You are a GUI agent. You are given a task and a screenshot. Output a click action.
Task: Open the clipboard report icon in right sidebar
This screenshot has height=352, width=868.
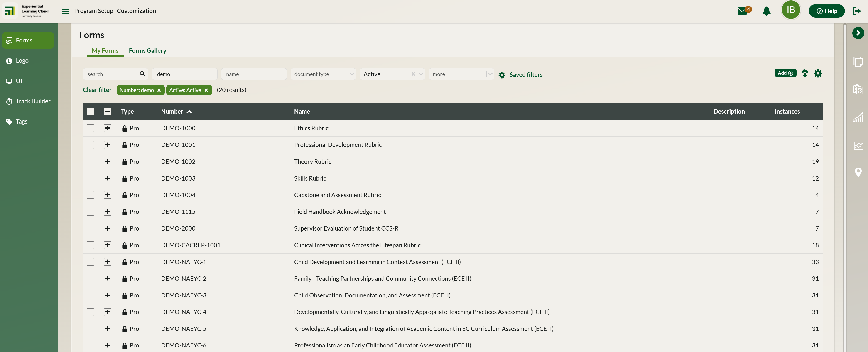pyautogui.click(x=858, y=89)
